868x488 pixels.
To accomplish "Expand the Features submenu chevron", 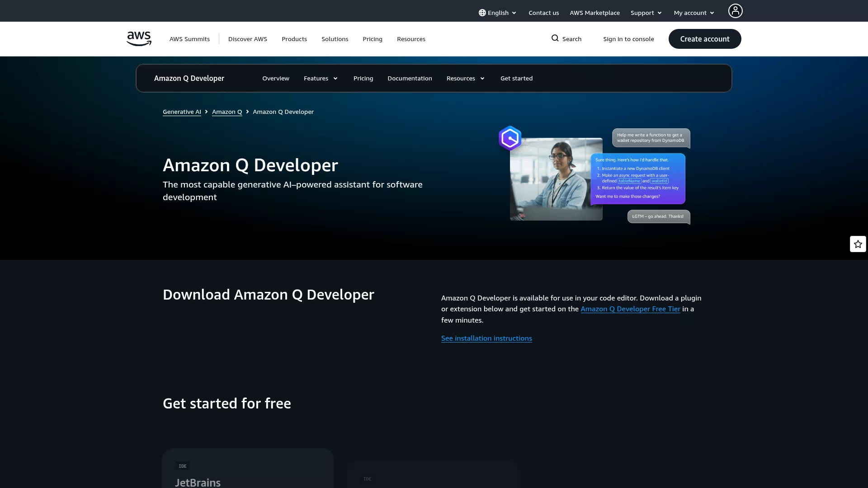I will click(x=335, y=79).
